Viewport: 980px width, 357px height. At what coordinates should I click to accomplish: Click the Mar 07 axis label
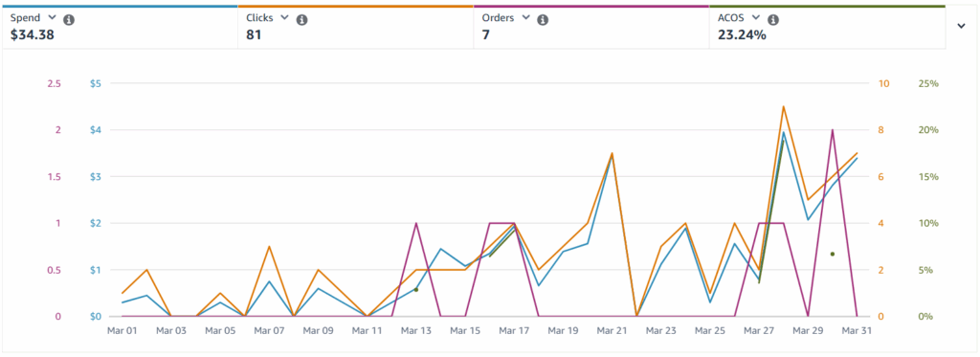click(x=269, y=330)
